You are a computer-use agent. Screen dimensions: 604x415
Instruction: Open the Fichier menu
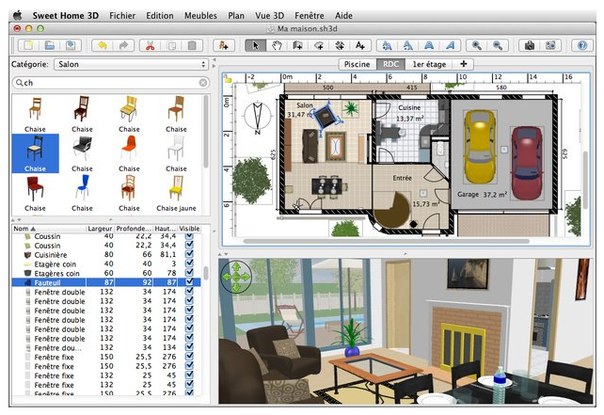coord(122,16)
